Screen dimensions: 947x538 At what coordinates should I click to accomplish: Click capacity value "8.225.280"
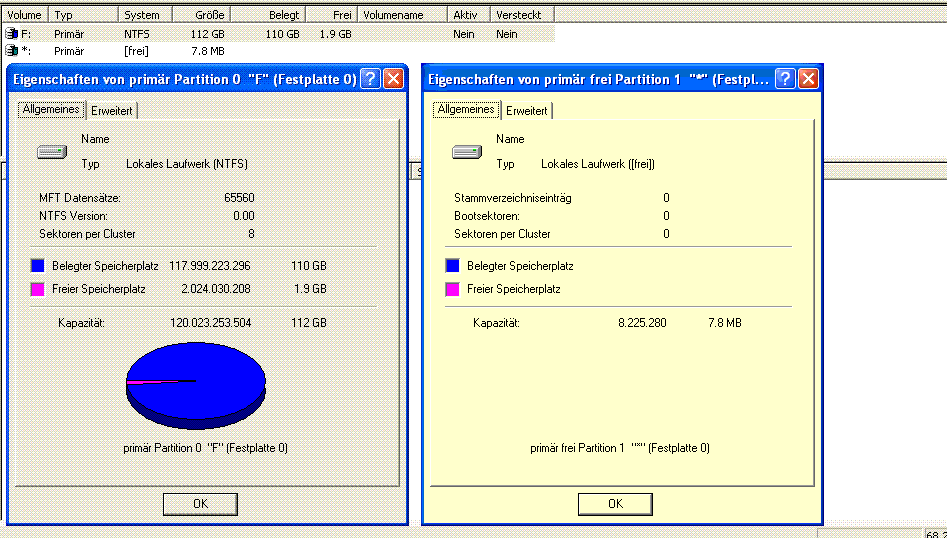pos(642,323)
